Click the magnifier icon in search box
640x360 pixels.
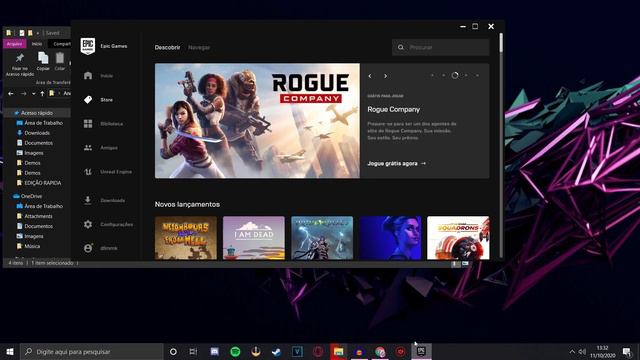(401, 47)
